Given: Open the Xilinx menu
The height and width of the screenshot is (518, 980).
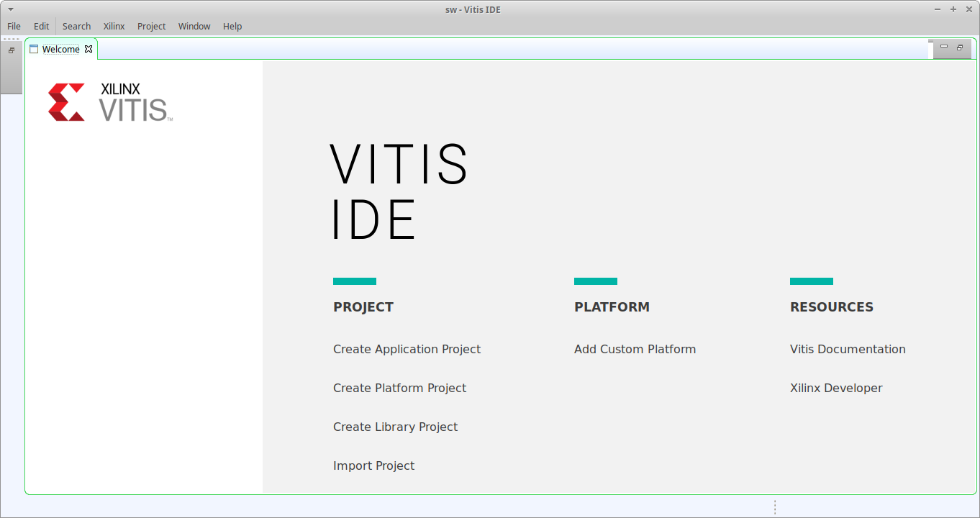Looking at the screenshot, I should pos(114,26).
